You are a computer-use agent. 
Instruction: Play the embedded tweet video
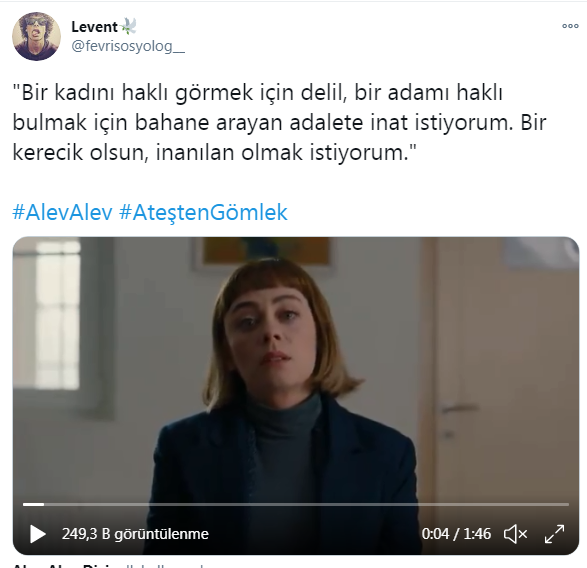(x=37, y=534)
